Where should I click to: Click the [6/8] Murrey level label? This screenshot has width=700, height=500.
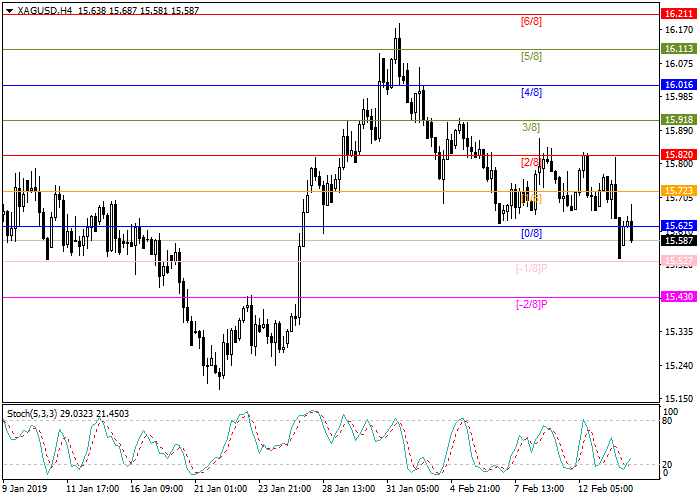click(532, 22)
